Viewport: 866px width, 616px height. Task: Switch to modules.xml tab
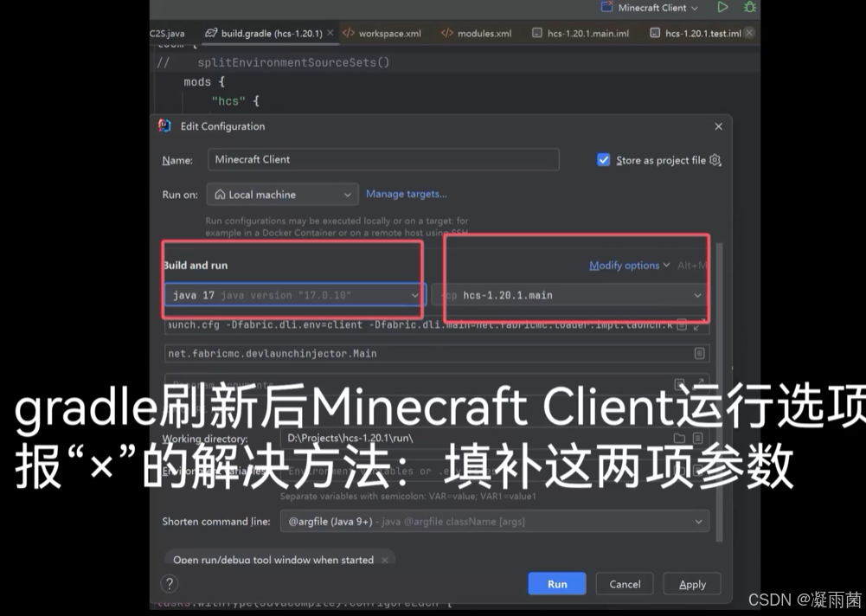pos(476,33)
